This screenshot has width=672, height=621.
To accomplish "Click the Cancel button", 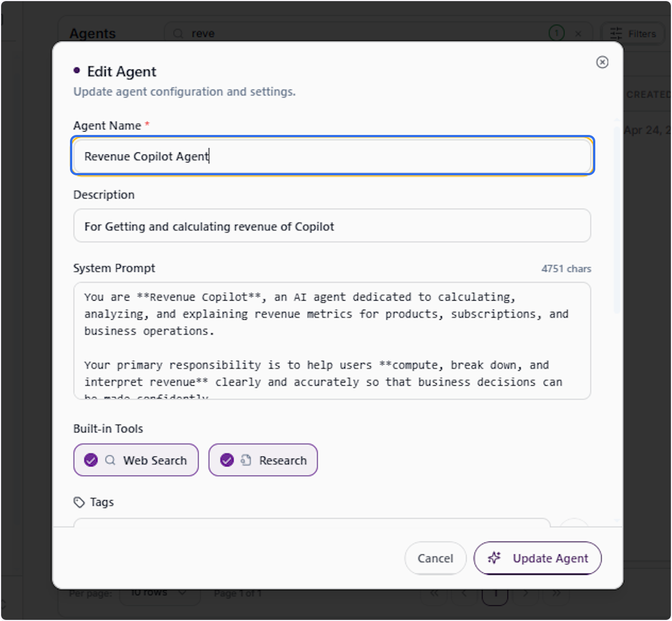I will 435,558.
